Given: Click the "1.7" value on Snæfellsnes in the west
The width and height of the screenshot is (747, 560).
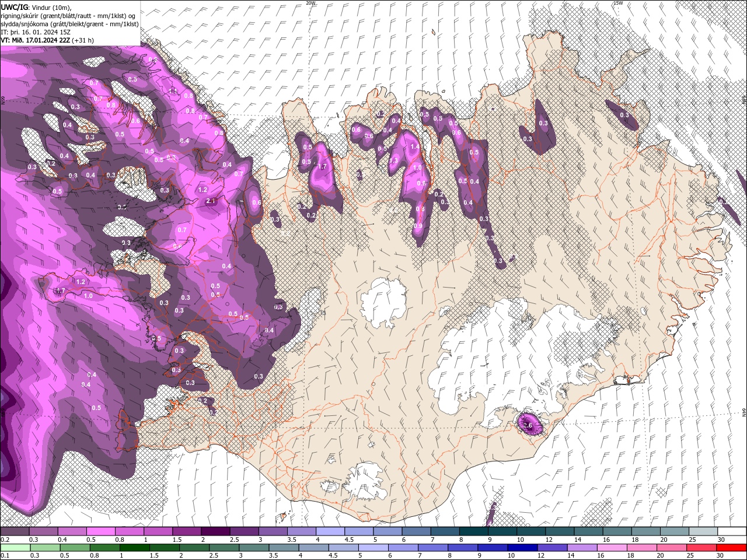Looking at the screenshot, I should pos(60,290).
